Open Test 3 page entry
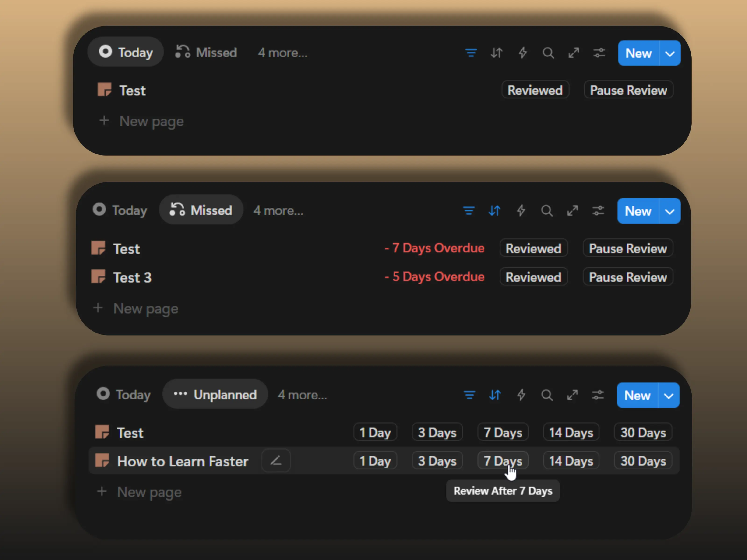The image size is (747, 560). click(x=132, y=277)
